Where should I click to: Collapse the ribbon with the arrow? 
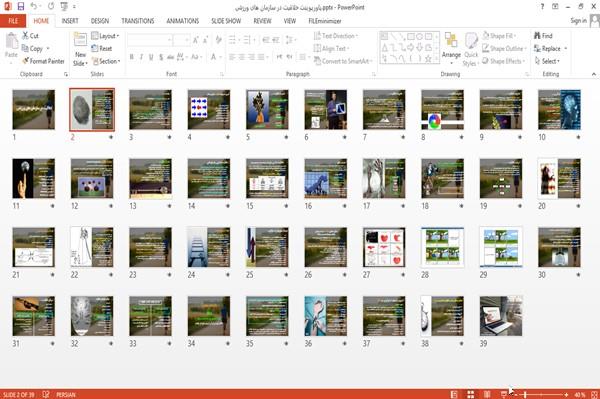(593, 74)
